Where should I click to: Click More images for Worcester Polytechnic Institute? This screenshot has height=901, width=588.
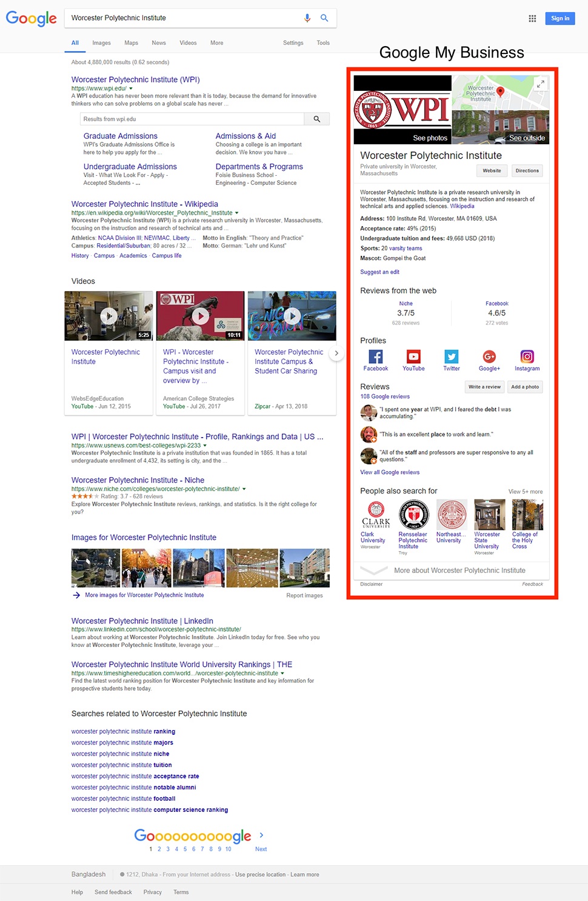coord(144,595)
